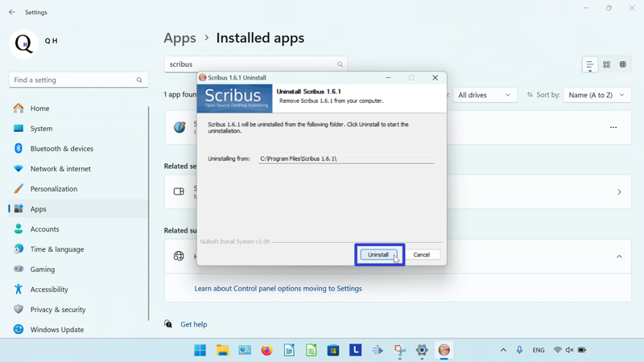The width and height of the screenshot is (644, 362).
Task: Open Accounts settings
Action: [x=78, y=229]
